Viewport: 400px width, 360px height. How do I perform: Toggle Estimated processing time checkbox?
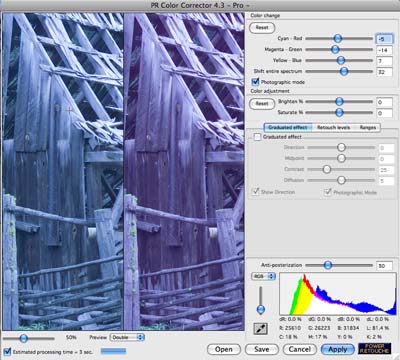click(7, 351)
